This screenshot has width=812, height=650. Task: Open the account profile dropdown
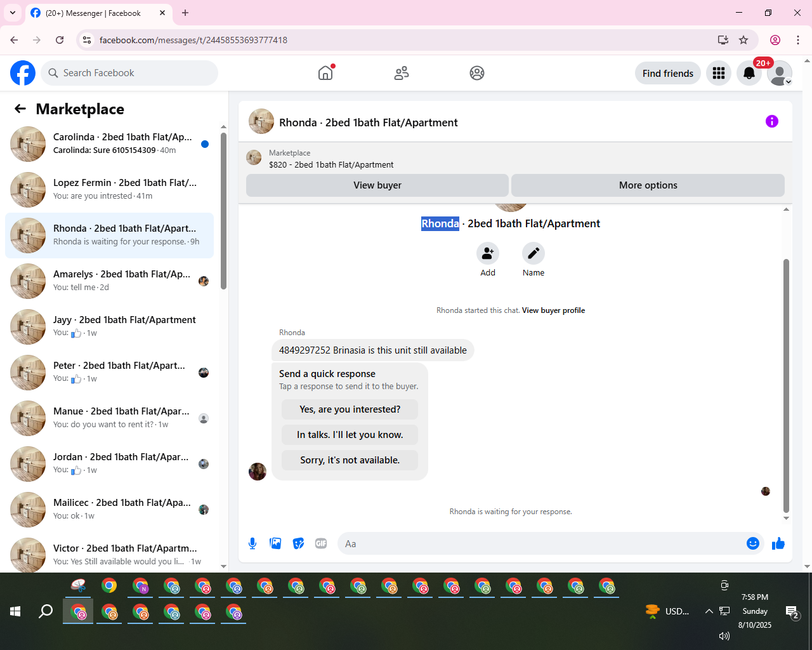point(780,73)
